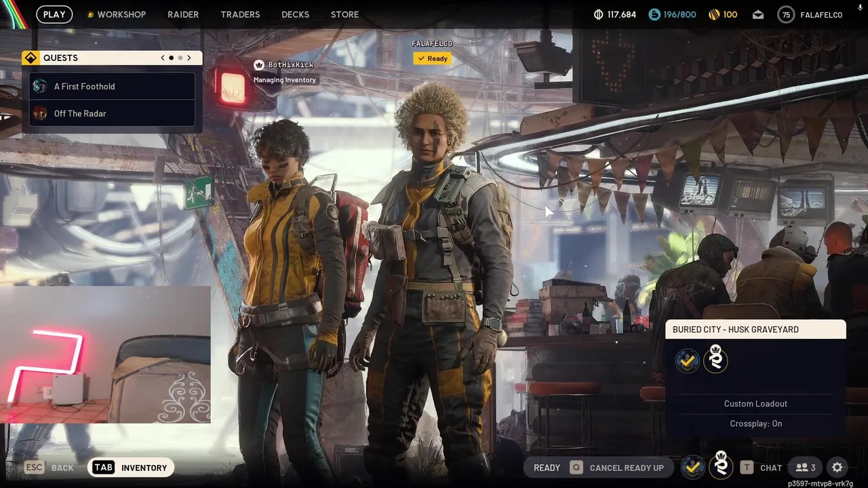868x488 pixels.
Task: Click the yellow Workshop notification dot
Action: click(90, 14)
